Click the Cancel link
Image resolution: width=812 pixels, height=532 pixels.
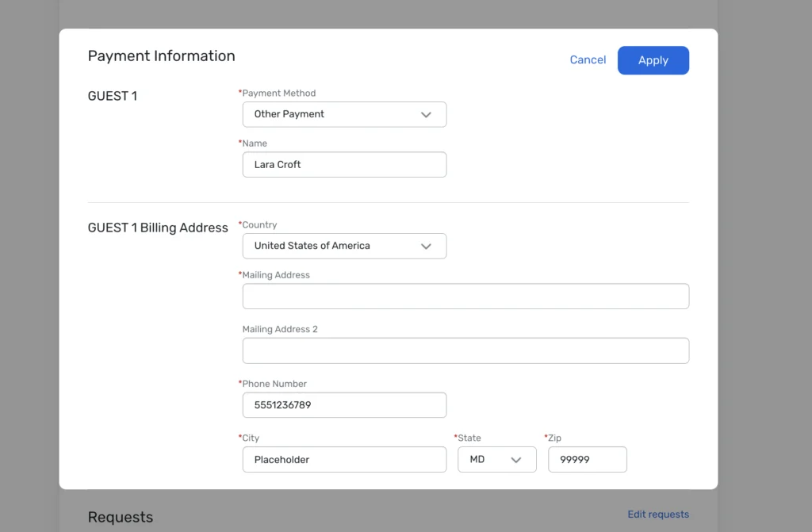click(x=588, y=59)
